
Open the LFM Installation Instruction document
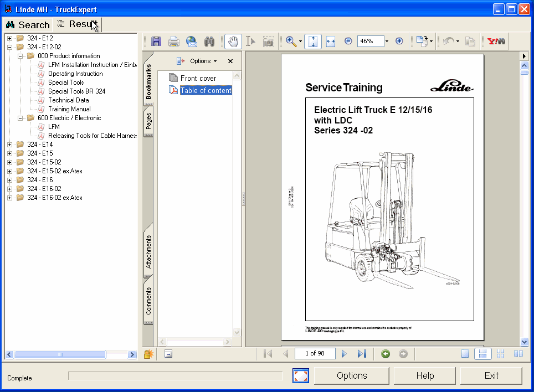pos(93,65)
